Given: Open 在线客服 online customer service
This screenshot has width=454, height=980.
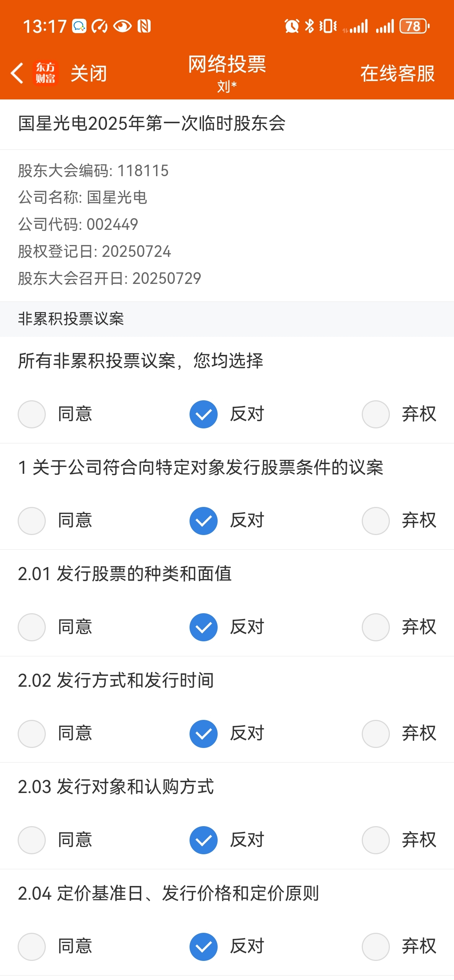Looking at the screenshot, I should coord(398,73).
